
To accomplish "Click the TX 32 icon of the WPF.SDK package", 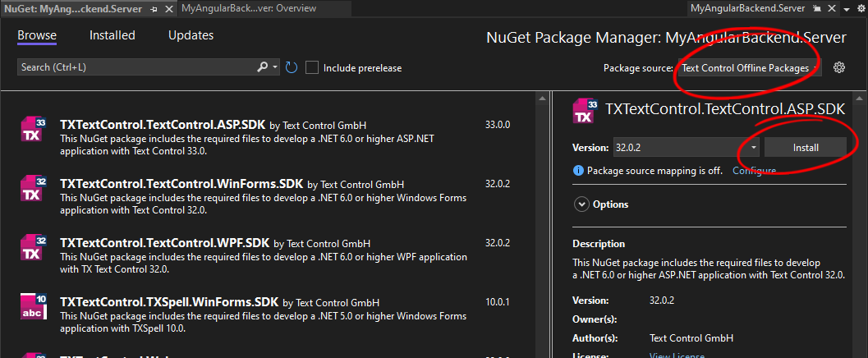I will coord(33,247).
